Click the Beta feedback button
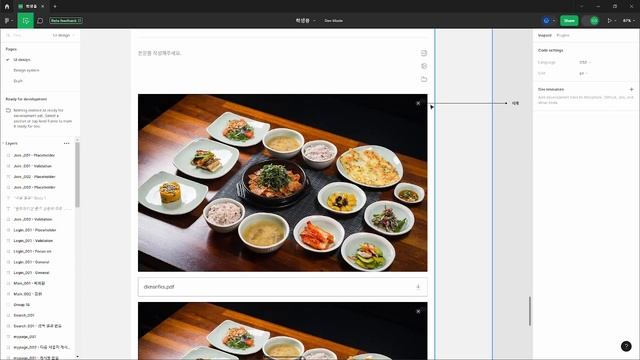This screenshot has width=640, height=360. click(x=66, y=20)
